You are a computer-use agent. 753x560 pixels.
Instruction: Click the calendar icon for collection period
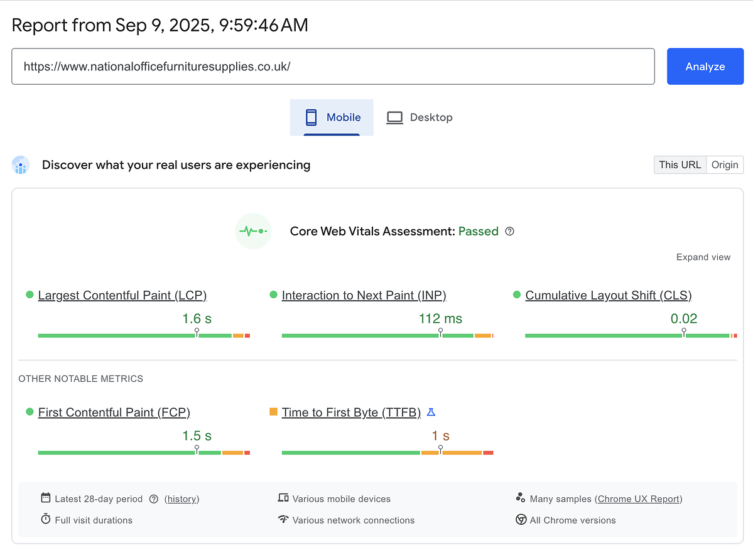coord(46,498)
